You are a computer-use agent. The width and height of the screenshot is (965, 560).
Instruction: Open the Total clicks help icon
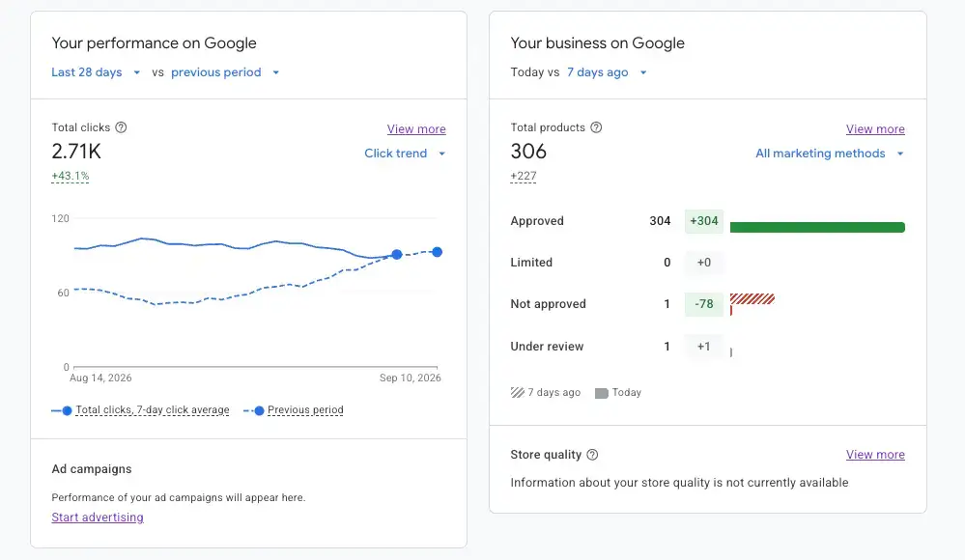tap(122, 127)
